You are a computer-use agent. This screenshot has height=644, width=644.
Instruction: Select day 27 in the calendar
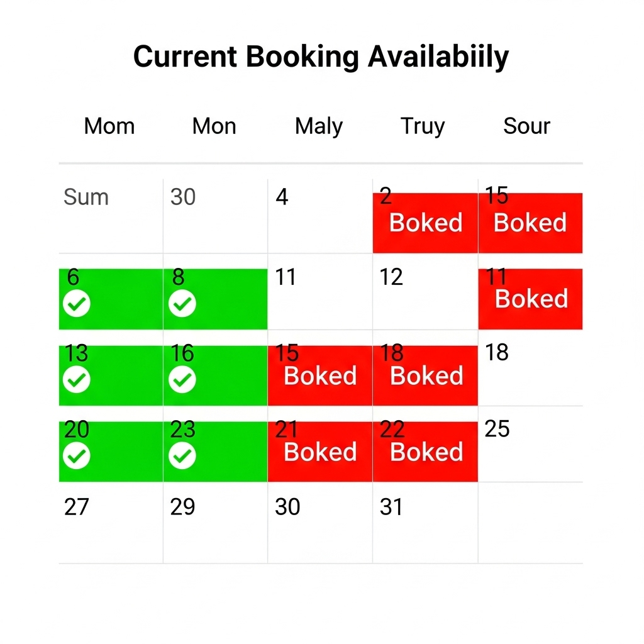111,522
